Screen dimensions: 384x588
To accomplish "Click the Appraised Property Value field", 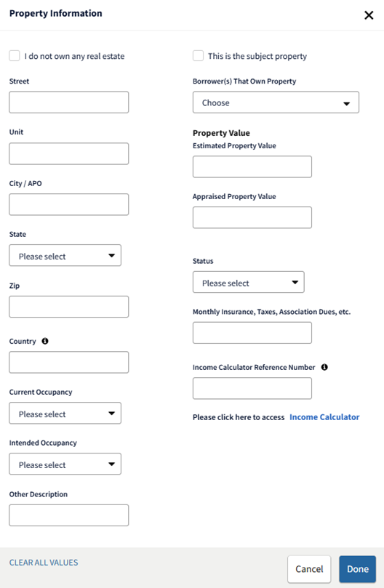I will click(x=252, y=217).
